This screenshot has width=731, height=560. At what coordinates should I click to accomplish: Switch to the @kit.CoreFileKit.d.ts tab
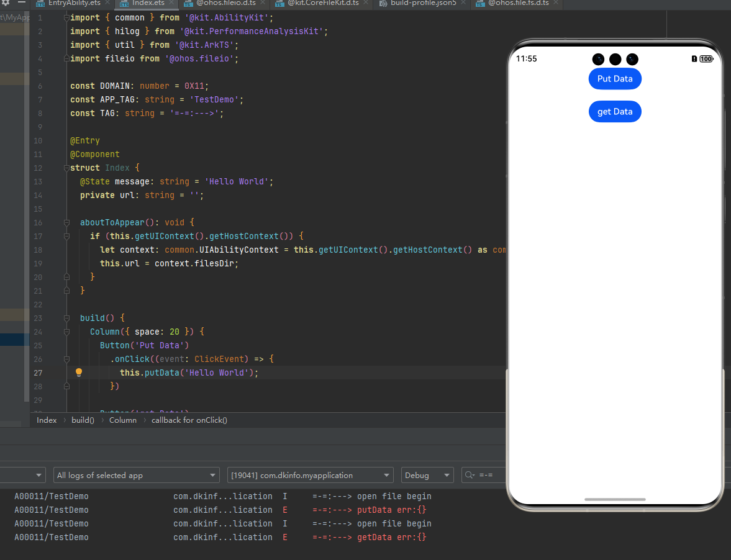(x=322, y=3)
